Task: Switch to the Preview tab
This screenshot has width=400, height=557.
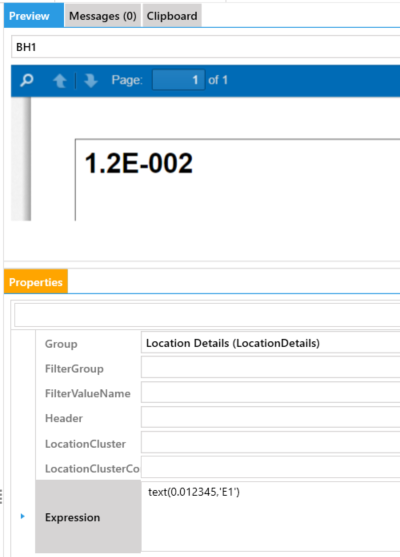Action: tap(34, 16)
